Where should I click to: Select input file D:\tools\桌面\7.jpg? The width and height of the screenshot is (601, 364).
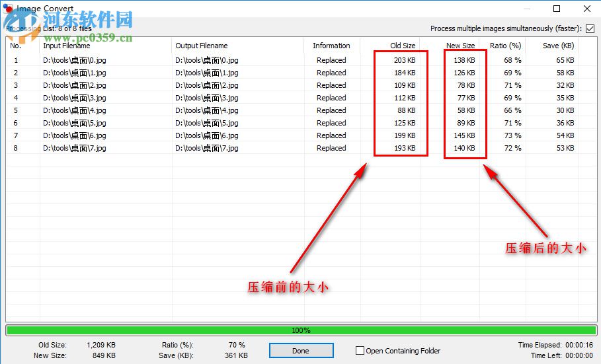tap(75, 148)
